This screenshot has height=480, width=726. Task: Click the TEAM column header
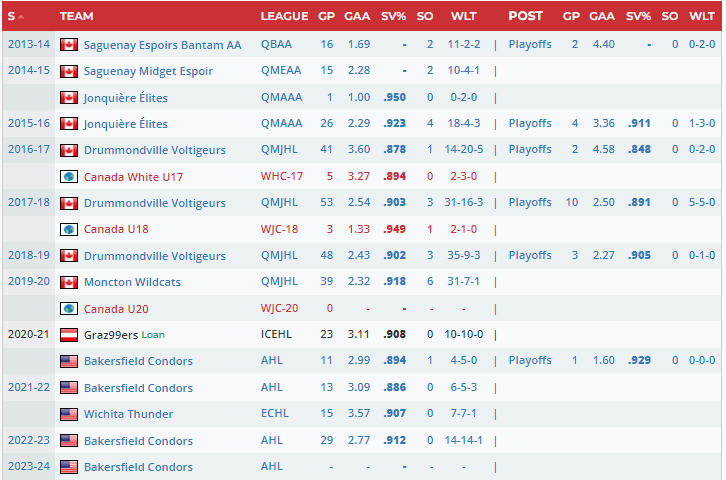click(x=77, y=16)
